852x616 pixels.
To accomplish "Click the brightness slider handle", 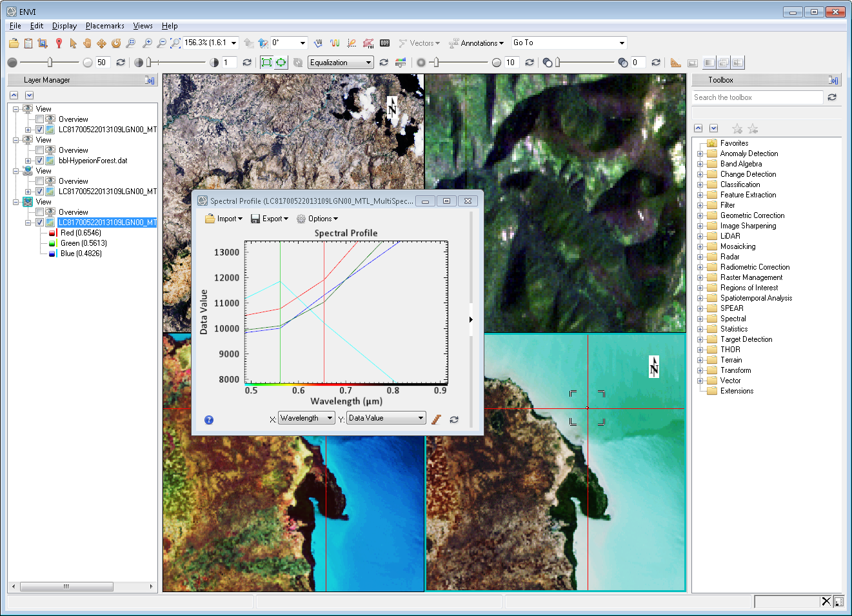I will click(50, 63).
